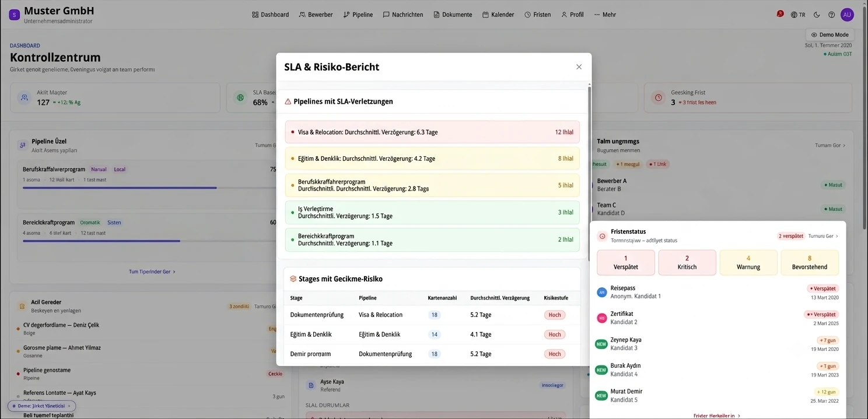Screen dimensions: 868x419
Task: Open the Dokumente nav item
Action: pyautogui.click(x=453, y=15)
